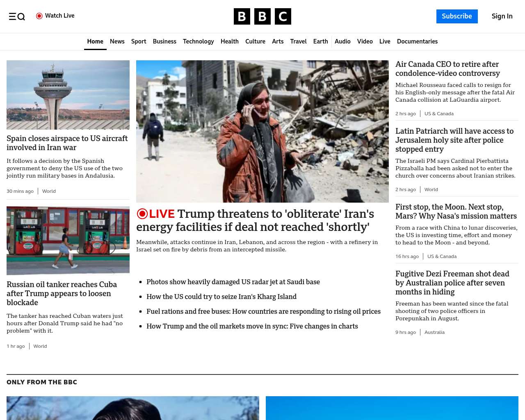
Task: Read 'Spain closes airspace to US aircraft' story
Action: click(x=67, y=143)
